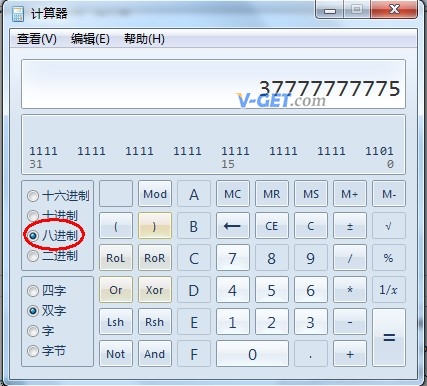Click the MC memory clear button
This screenshot has height=386, width=427.
click(233, 194)
